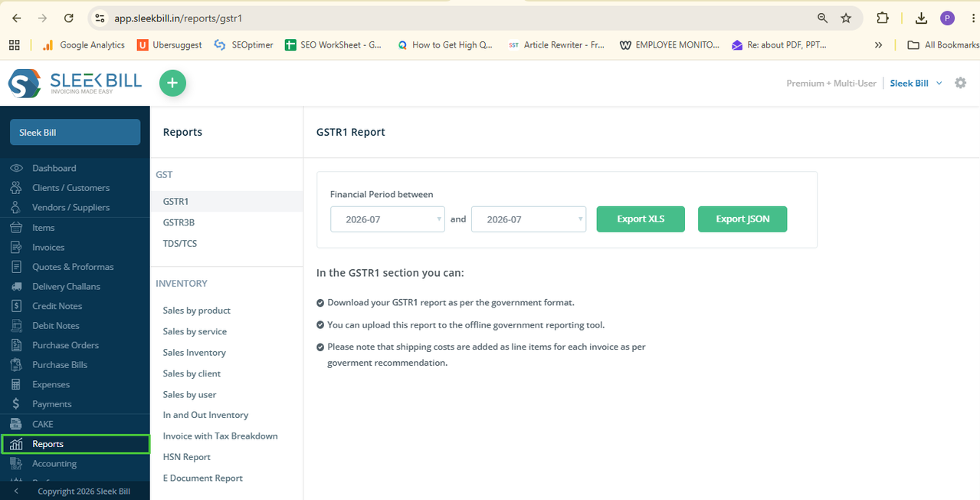Click the Export XLS button
The image size is (980, 500).
tap(641, 219)
